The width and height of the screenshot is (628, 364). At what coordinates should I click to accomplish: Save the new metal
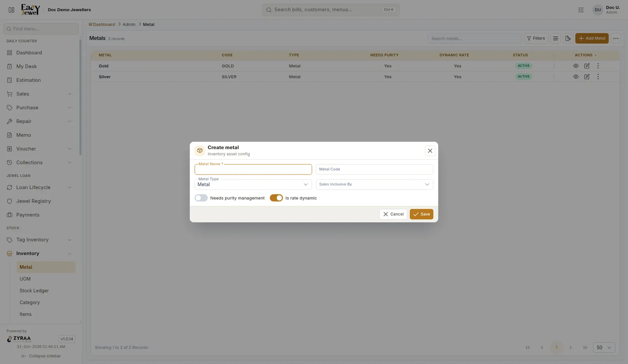click(422, 214)
